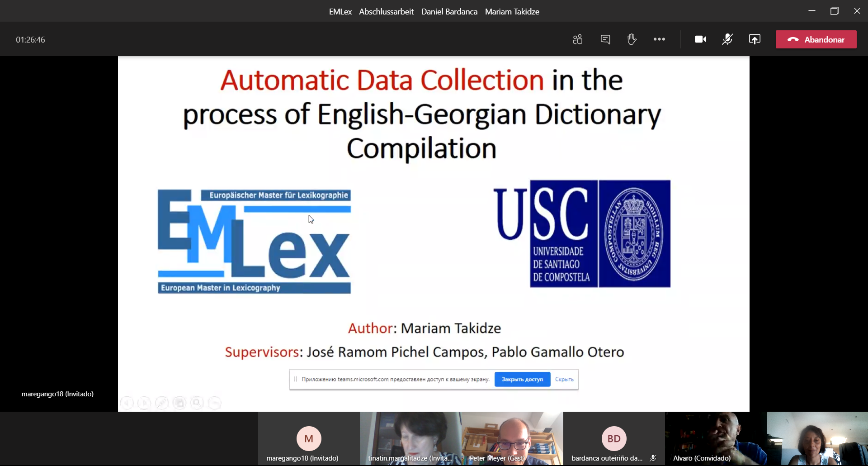
Task: Select the Peter Meyer (Gast) video tile
Action: tap(512, 438)
